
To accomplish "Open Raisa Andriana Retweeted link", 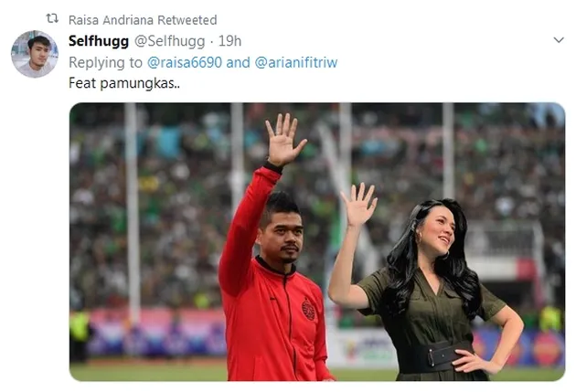I will point(143,20).
